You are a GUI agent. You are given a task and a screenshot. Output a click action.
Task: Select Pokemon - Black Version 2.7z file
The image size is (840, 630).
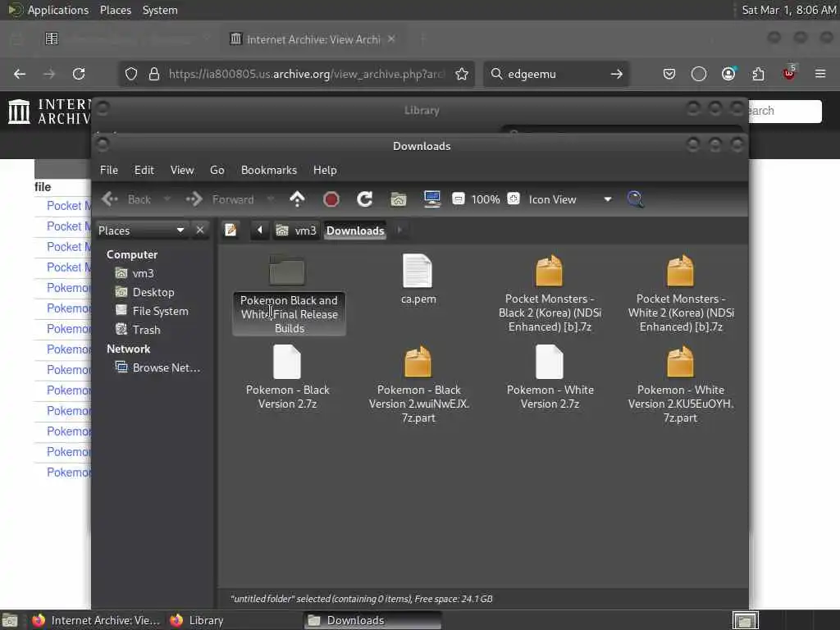[287, 377]
